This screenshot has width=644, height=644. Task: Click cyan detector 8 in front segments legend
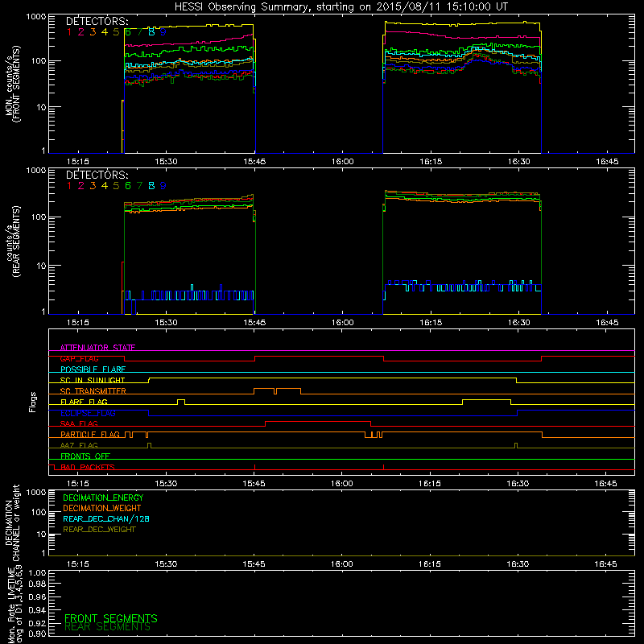click(x=151, y=32)
